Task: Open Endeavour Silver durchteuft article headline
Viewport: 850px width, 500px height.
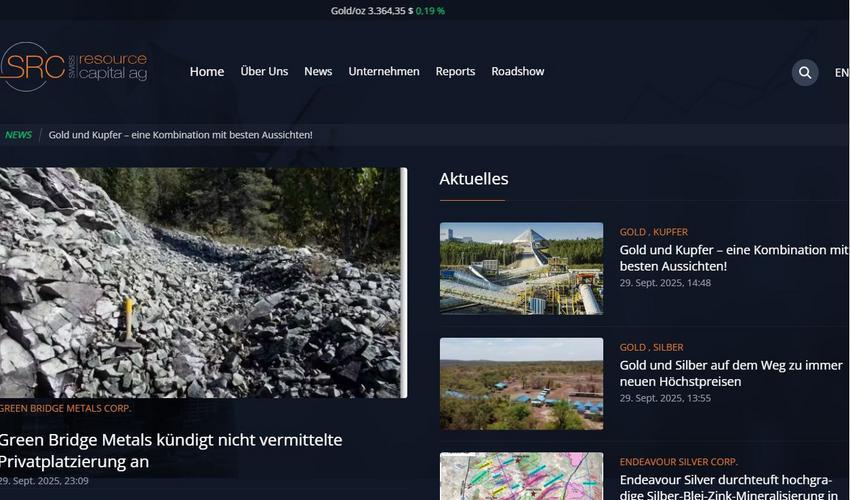Action: click(x=729, y=487)
